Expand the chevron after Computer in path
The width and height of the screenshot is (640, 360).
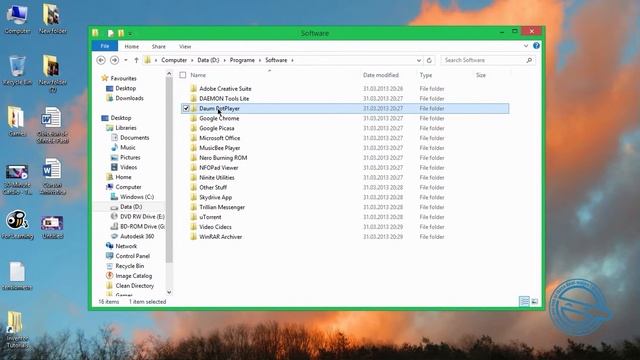192,60
